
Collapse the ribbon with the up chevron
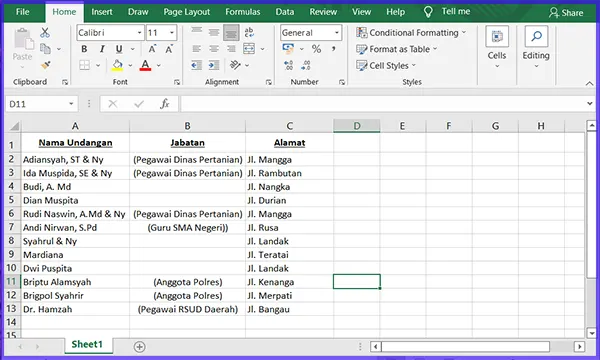[589, 83]
